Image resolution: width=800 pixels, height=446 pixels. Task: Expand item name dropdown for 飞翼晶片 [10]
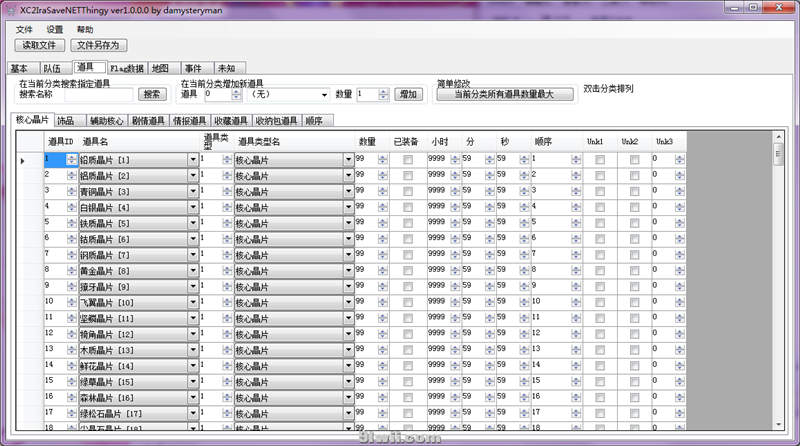coord(193,302)
